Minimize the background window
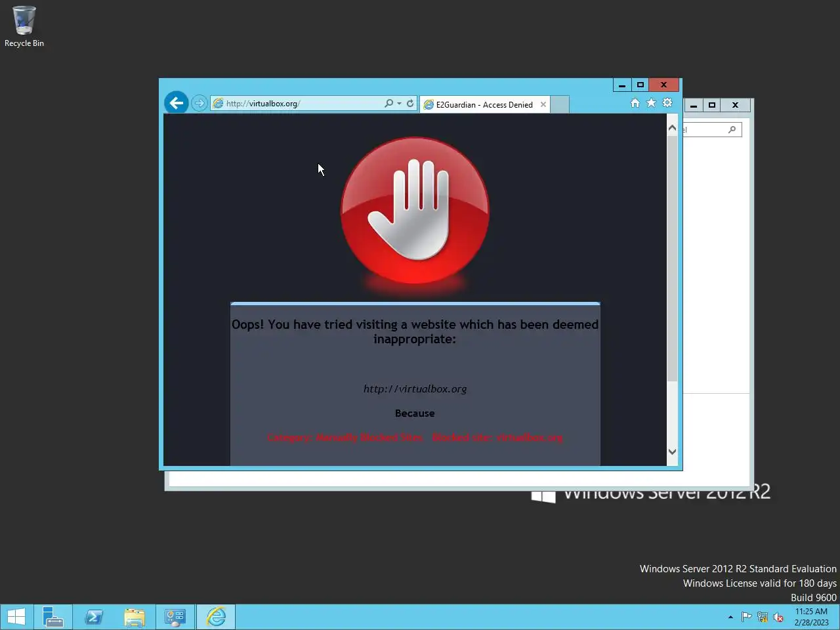840x630 pixels. pyautogui.click(x=694, y=105)
